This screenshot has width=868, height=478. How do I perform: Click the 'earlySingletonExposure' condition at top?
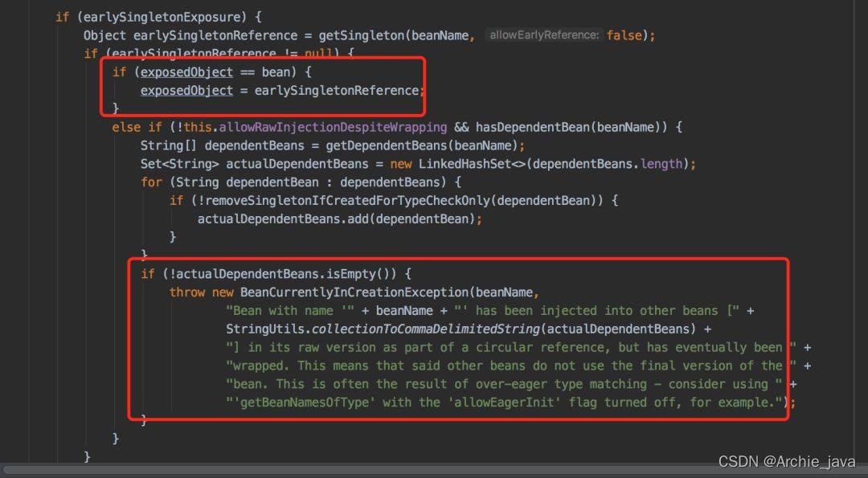coord(163,17)
